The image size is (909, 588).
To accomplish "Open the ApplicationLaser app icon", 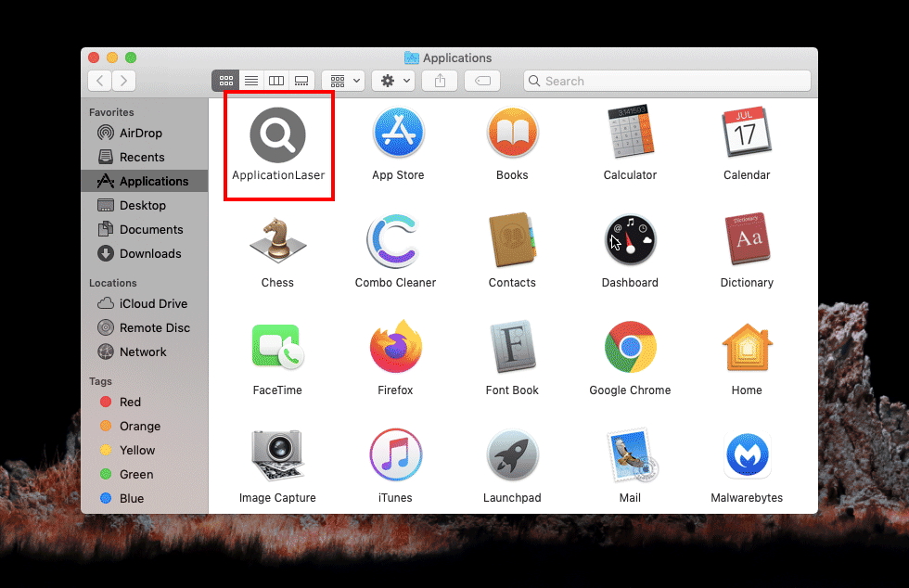I will (x=277, y=134).
